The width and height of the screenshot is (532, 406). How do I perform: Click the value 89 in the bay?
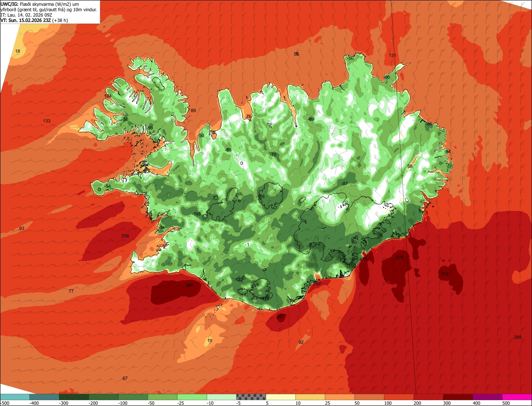[193, 110]
